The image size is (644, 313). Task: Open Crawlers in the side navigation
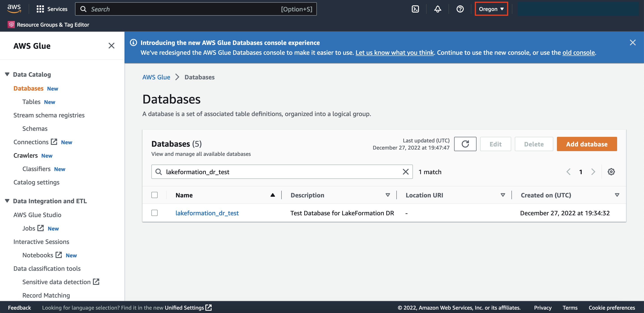[x=26, y=155]
